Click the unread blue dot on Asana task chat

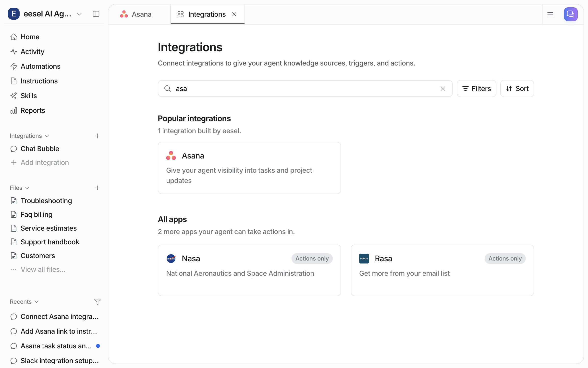pos(98,346)
